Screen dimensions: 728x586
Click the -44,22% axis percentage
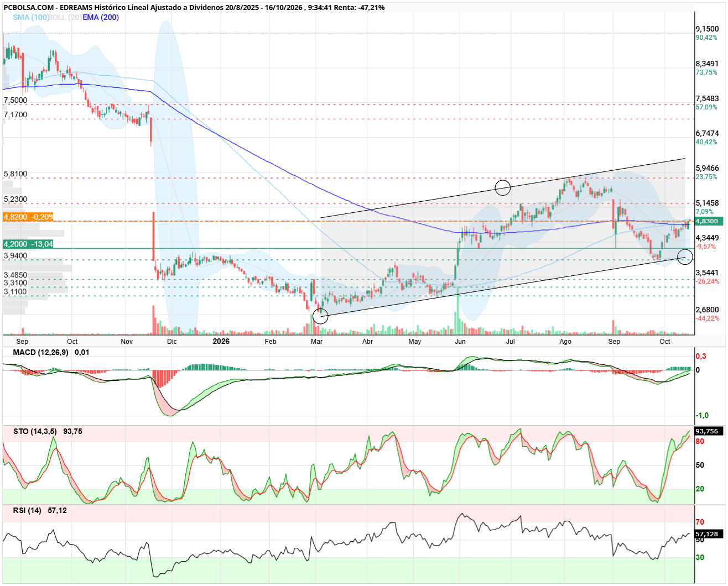click(x=708, y=318)
